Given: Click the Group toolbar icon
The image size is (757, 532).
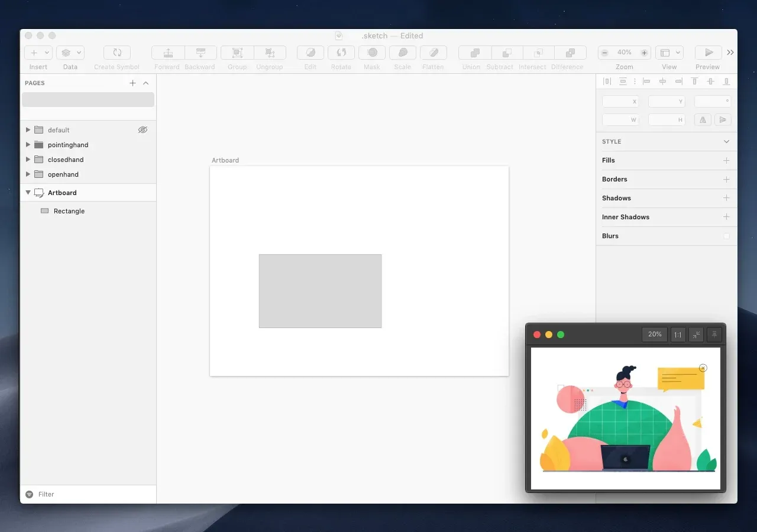Looking at the screenshot, I should coord(237,53).
